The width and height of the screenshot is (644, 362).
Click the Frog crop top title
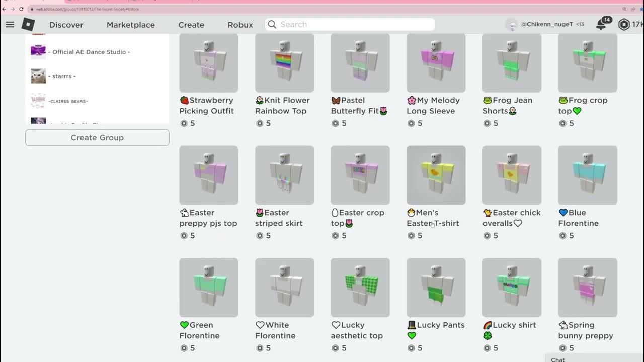coord(583,106)
